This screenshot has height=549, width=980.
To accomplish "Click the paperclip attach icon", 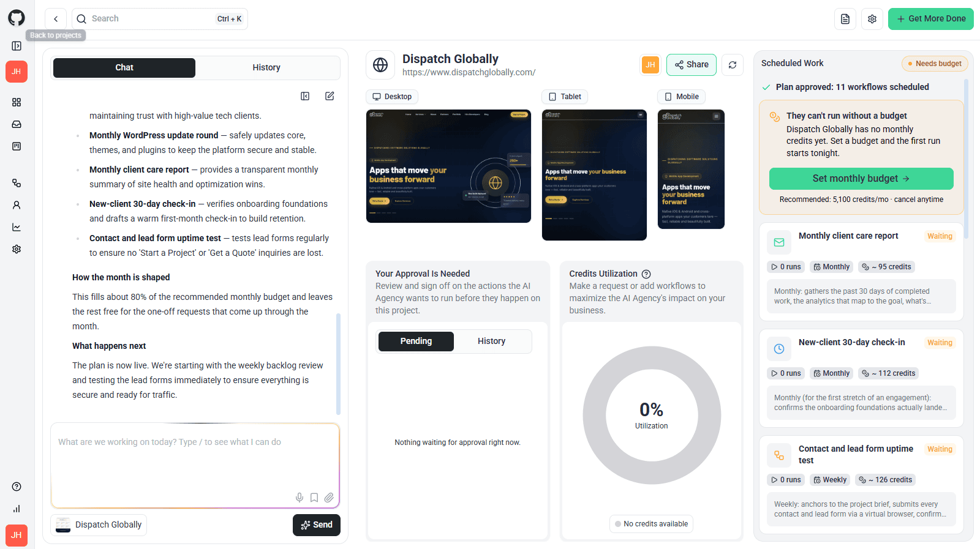I will pos(329,498).
